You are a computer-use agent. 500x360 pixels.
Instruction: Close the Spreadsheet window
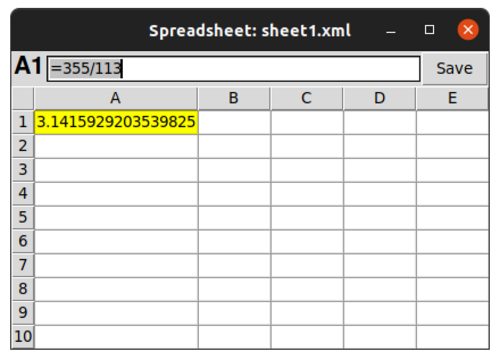468,30
